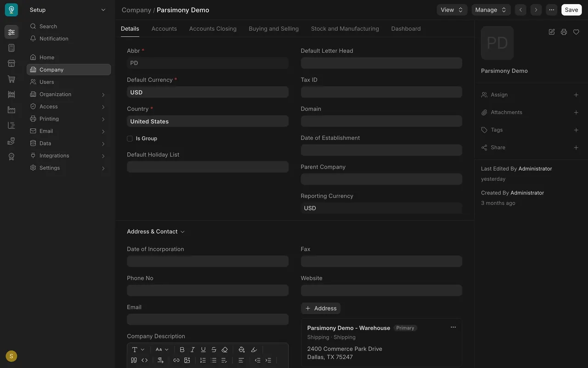This screenshot has width=588, height=368.
Task: Click the add Address button
Action: tap(321, 308)
